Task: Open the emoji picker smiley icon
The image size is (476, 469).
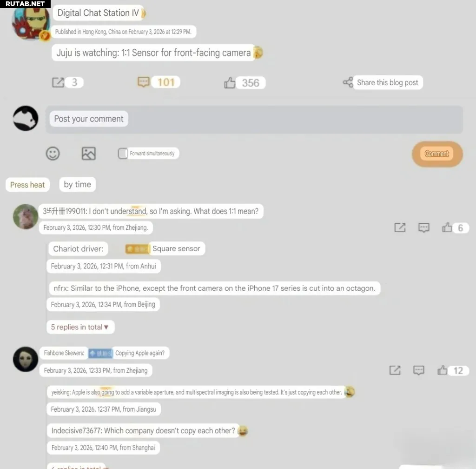Action: coord(53,154)
